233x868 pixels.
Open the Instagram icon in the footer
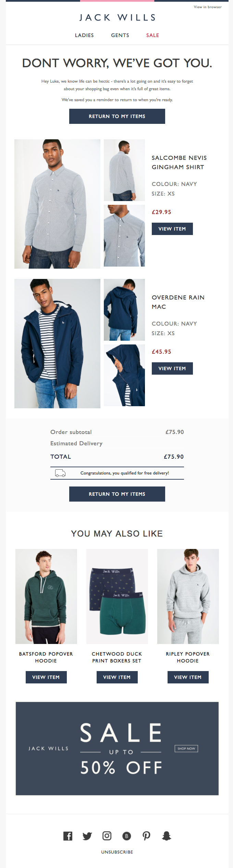[x=107, y=836]
